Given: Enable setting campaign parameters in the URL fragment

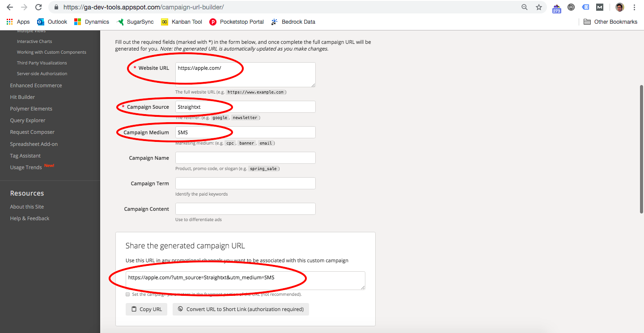Looking at the screenshot, I should point(127,294).
